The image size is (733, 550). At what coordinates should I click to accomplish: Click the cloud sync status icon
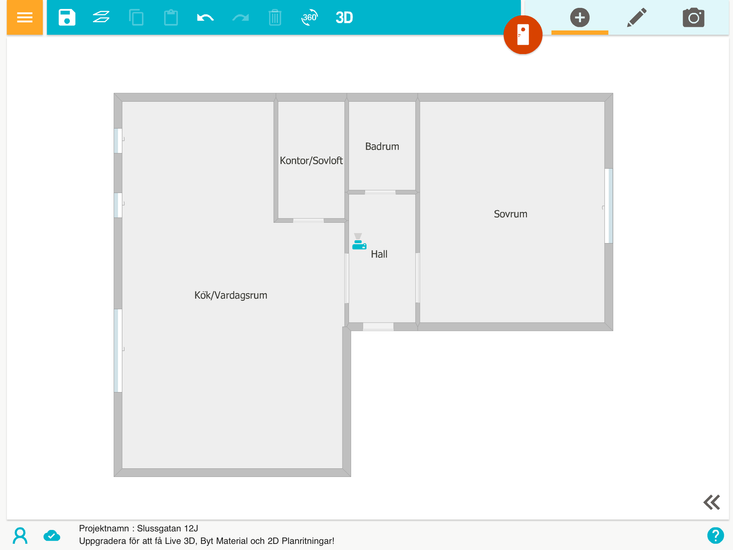coord(52,535)
